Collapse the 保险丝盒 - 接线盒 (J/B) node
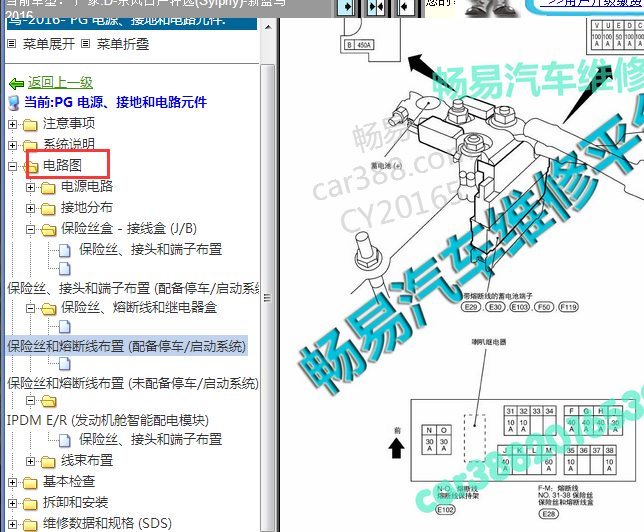The image size is (644, 532). (x=30, y=229)
